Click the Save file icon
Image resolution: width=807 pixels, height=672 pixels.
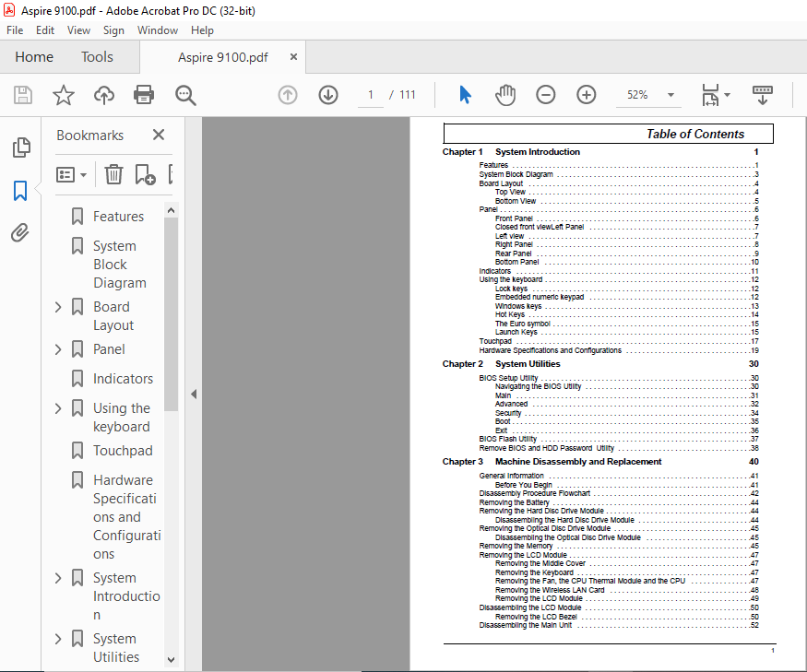(x=23, y=95)
